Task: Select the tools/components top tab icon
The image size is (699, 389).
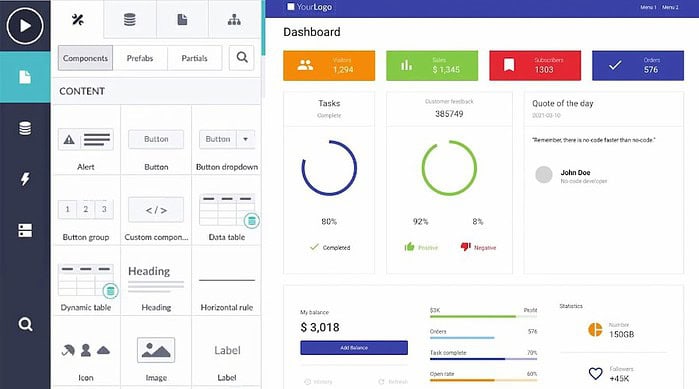Action: click(78, 20)
